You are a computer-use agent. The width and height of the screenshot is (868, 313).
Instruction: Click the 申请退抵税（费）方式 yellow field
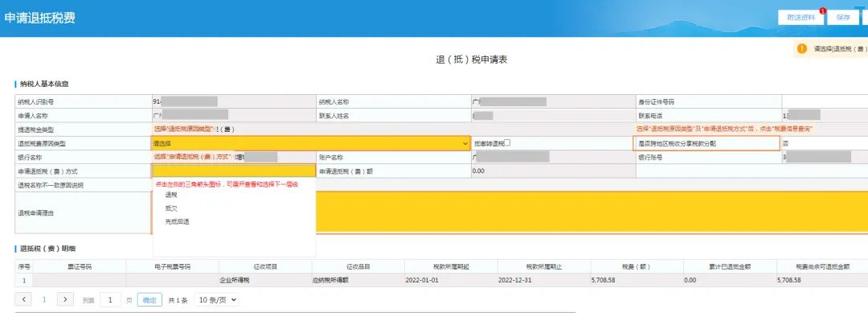point(234,171)
